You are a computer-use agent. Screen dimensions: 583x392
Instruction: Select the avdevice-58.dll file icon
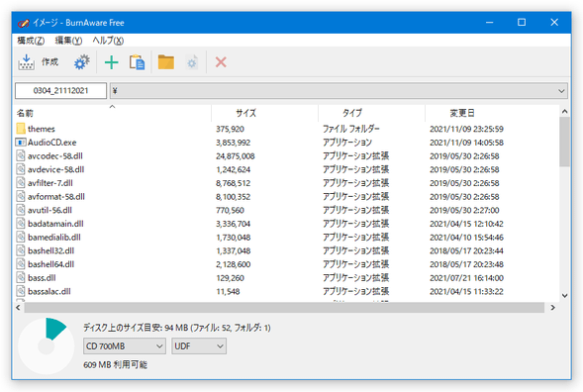[x=21, y=169]
